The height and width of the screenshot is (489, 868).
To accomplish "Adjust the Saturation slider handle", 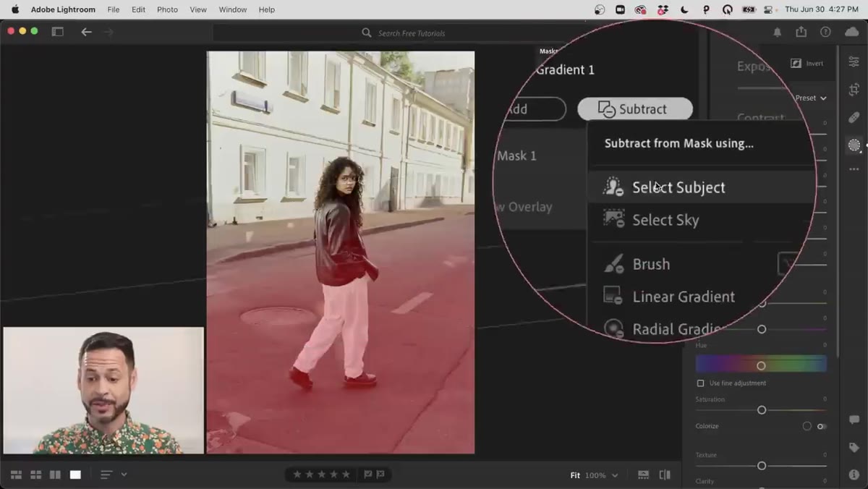I will [x=762, y=410].
